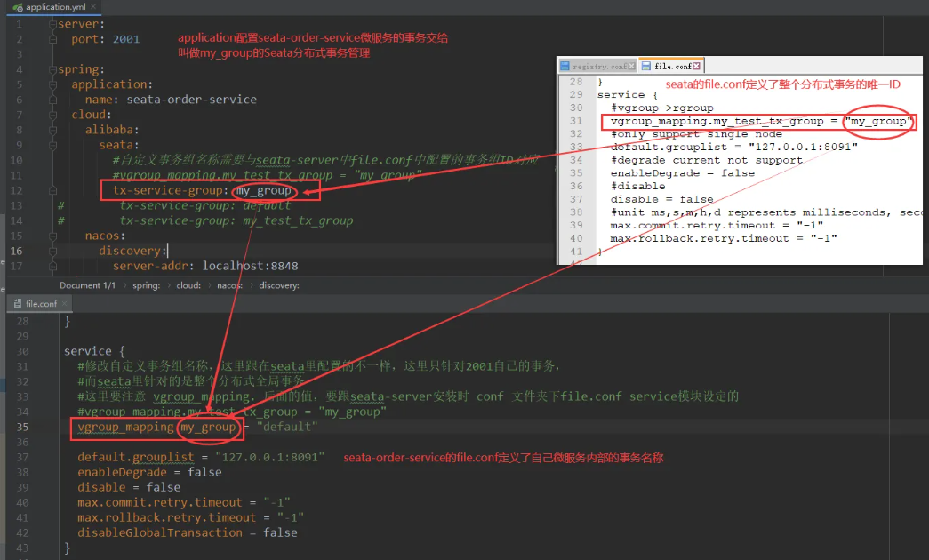Screen dimensions: 929x560
Task: Switch to the file.conf tab in the IDE
Action: pos(39,303)
